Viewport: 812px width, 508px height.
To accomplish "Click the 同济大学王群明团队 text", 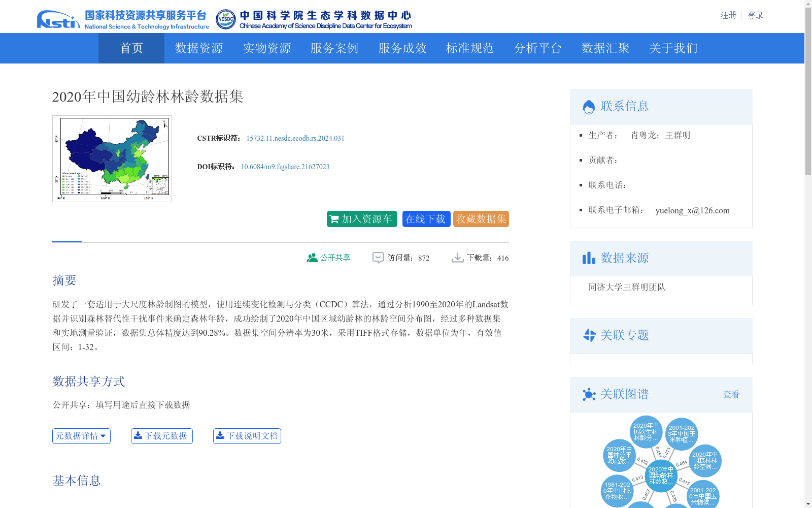I will [x=627, y=287].
